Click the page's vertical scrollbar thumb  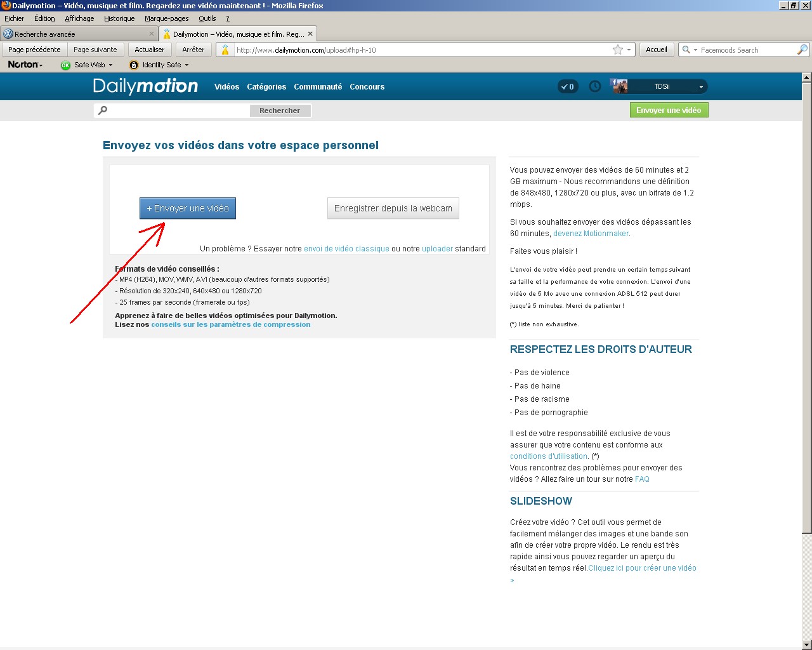pyautogui.click(x=807, y=308)
